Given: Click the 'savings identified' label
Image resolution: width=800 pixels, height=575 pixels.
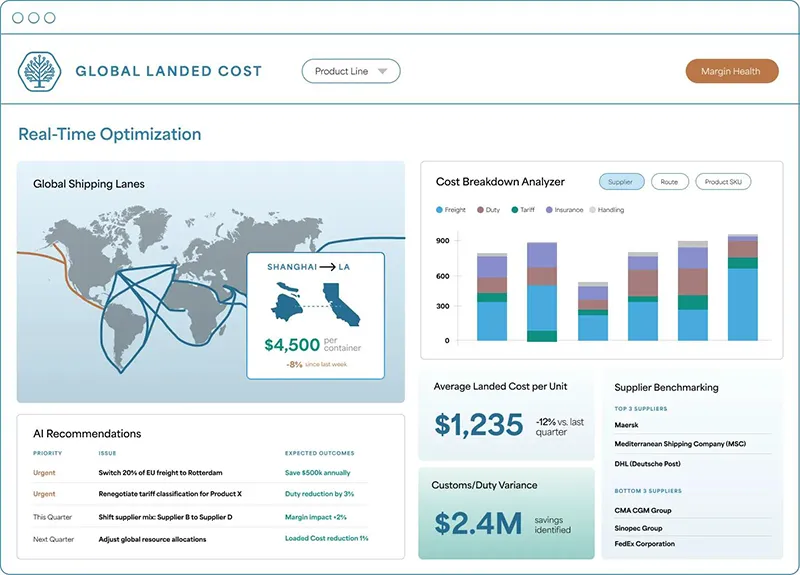Looking at the screenshot, I should [x=553, y=525].
